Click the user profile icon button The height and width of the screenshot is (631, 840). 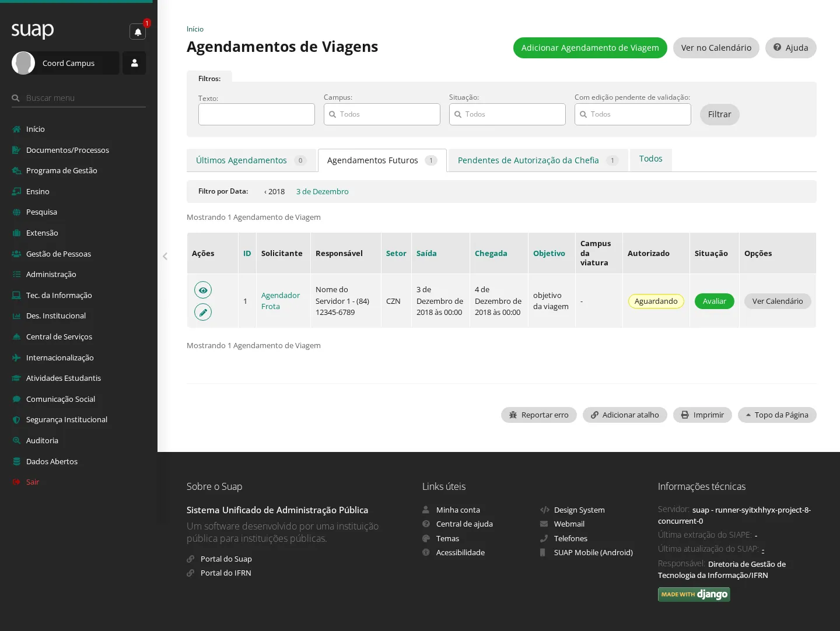point(134,63)
